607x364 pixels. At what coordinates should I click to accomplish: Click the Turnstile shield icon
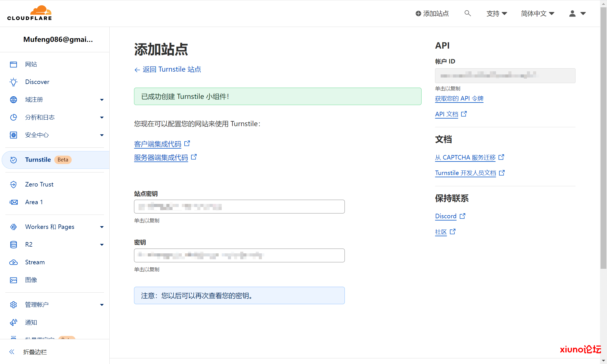coord(13,160)
